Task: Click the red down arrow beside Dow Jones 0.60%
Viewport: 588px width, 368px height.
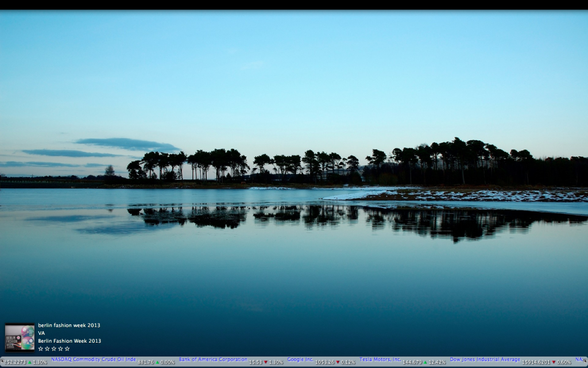Action: pos(554,362)
